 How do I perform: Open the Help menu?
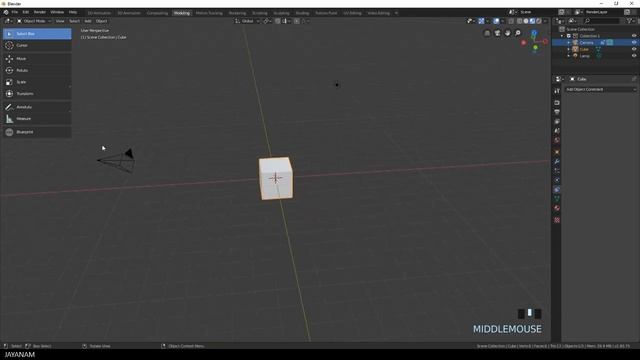73,12
